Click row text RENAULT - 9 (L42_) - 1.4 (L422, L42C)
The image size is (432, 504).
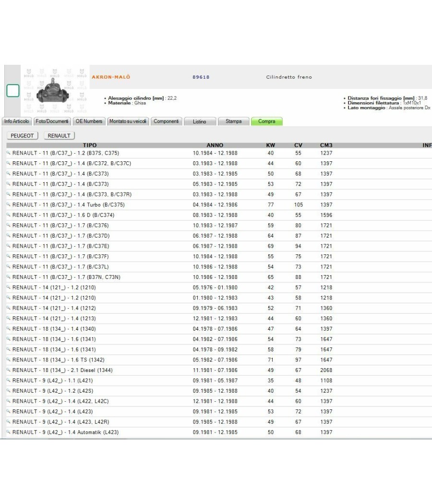[60, 401]
